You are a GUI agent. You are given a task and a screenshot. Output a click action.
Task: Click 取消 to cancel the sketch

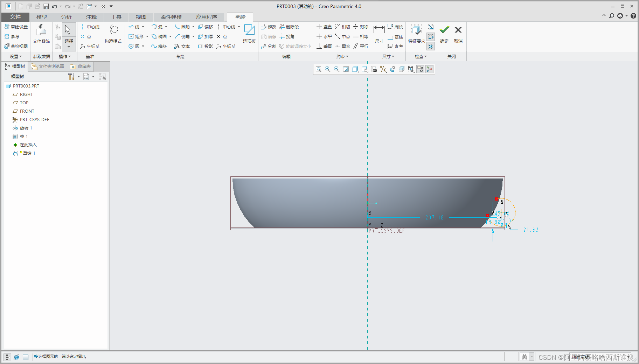(x=458, y=34)
